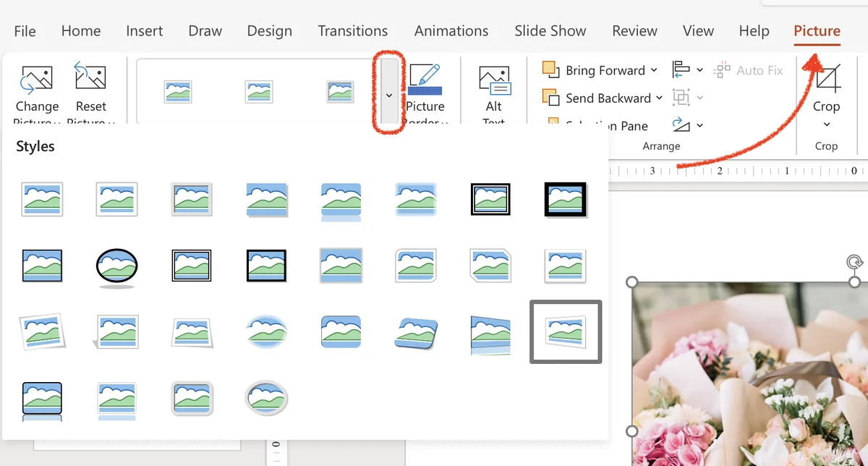The height and width of the screenshot is (466, 868).
Task: Select the Design tab
Action: [x=270, y=31]
